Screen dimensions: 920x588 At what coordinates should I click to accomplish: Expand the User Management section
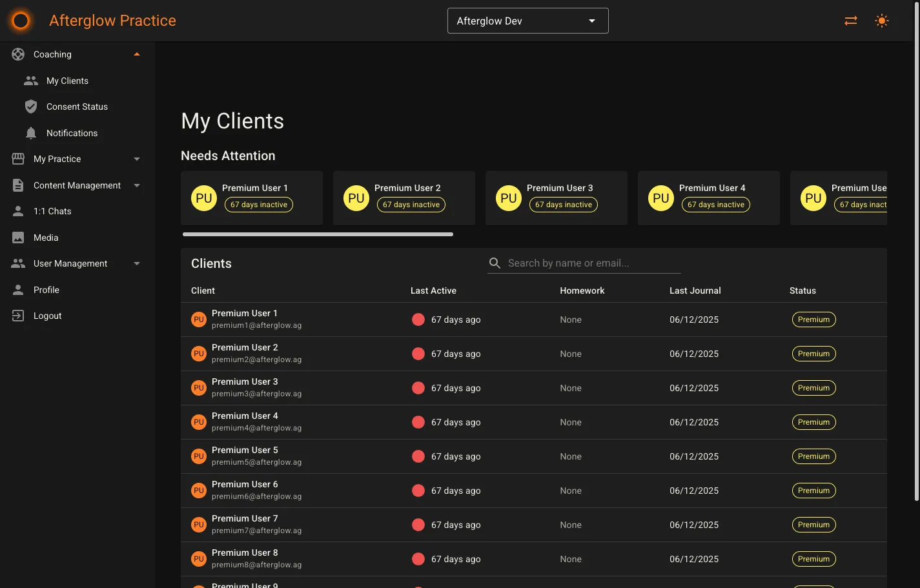click(x=136, y=263)
